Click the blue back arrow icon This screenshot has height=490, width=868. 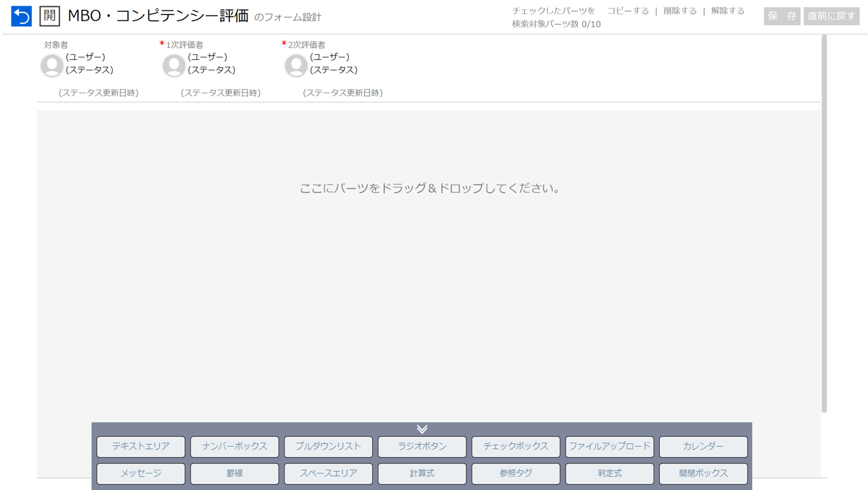[x=21, y=16]
